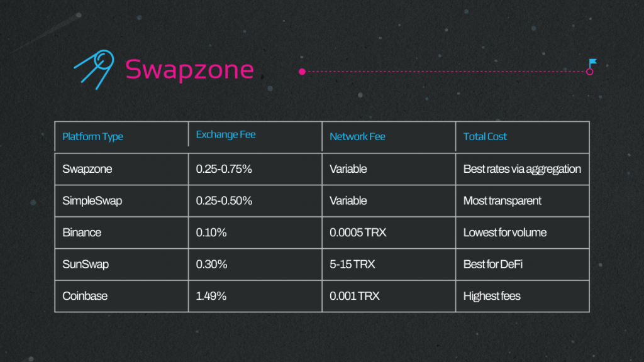The image size is (644, 362).
Task: Click the Swapzone satellite logo icon
Action: click(x=94, y=69)
